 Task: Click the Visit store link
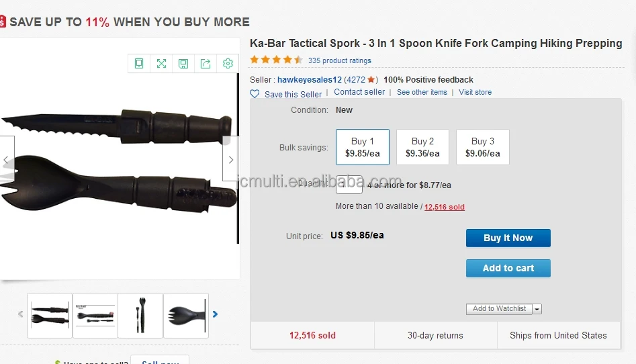[x=475, y=92]
